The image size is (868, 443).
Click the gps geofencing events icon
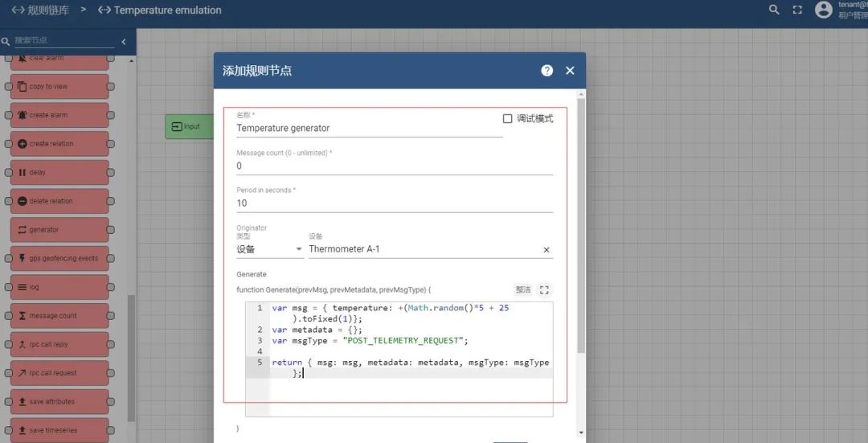23,259
